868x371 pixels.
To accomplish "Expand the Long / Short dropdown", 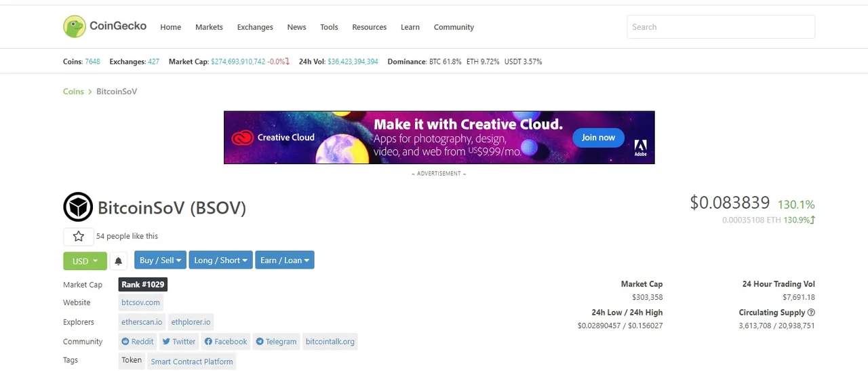I will 220,260.
